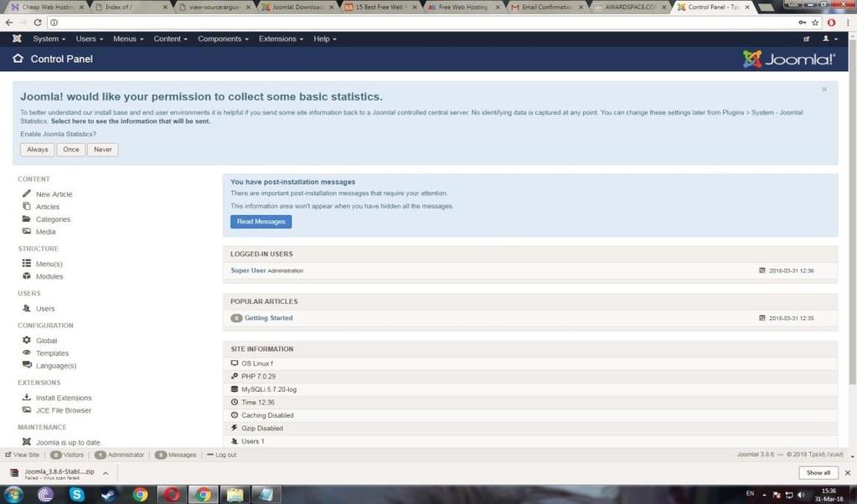Bookmark this page with the star icon
Viewport: 857px width, 504px height.
(x=815, y=23)
